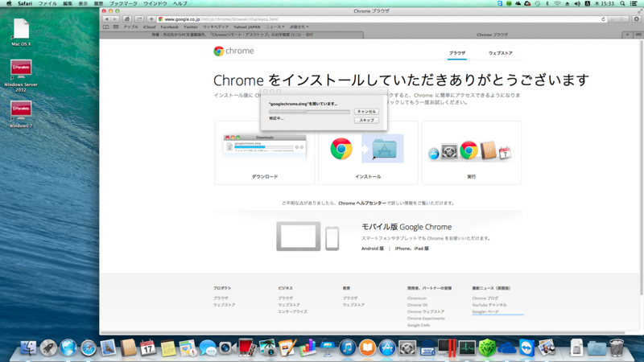Viewport: 644px width, 362px height.
Task: Open the Chrome logo on the page header
Action: (x=233, y=51)
